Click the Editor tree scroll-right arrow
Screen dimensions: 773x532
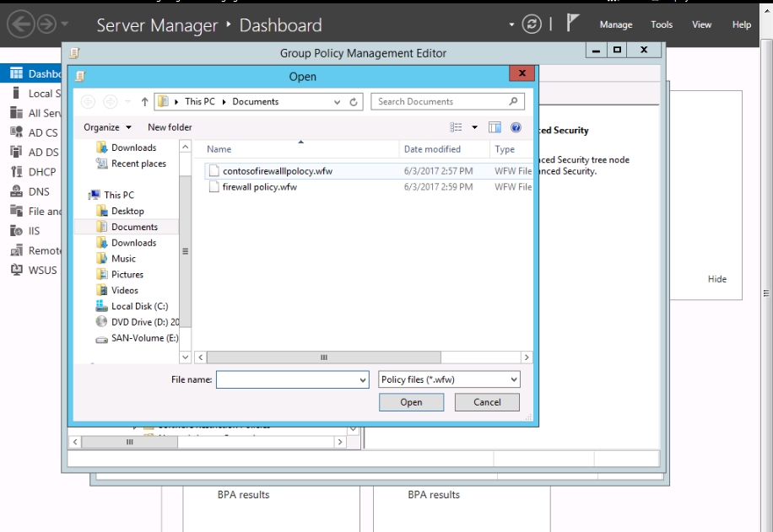tap(340, 443)
